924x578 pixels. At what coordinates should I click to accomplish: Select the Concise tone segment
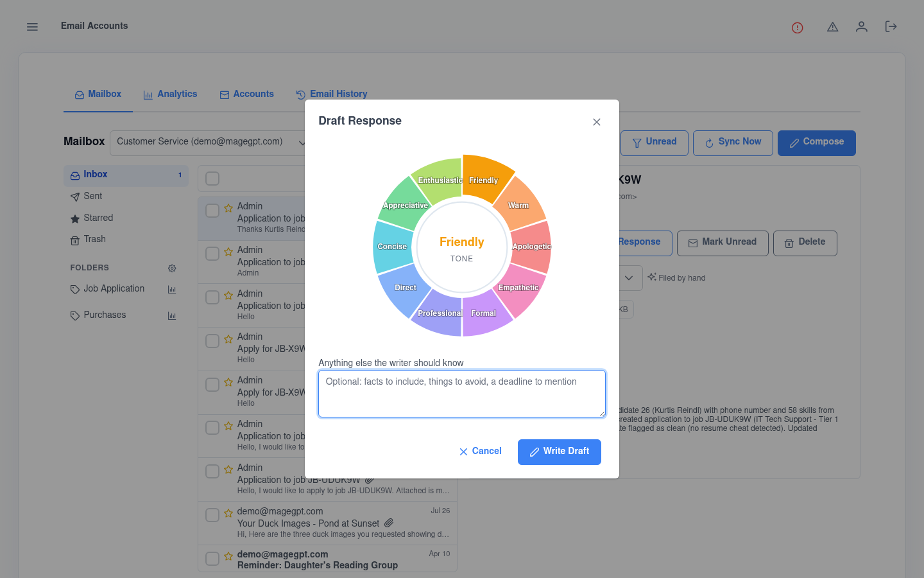[393, 247]
